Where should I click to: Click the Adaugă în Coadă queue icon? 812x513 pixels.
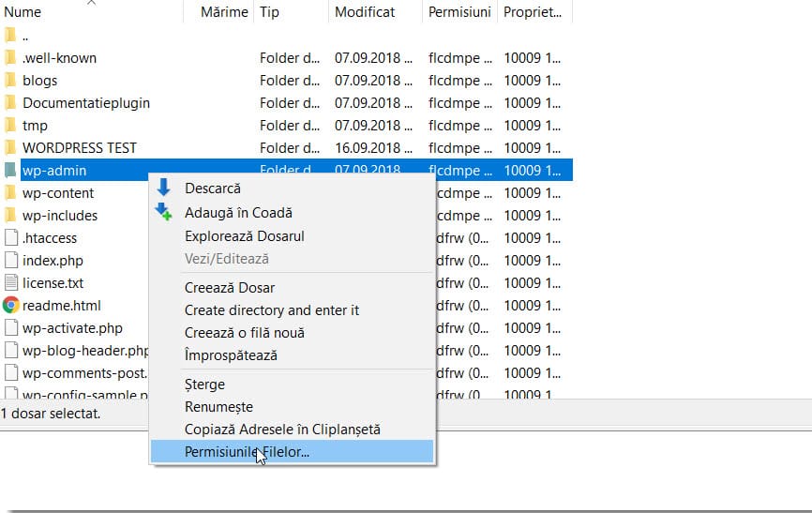[x=164, y=213]
